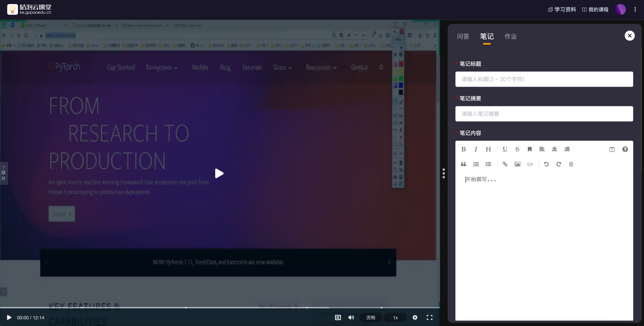Mute the video volume
Screen dimensions: 644x326
tap(351, 318)
